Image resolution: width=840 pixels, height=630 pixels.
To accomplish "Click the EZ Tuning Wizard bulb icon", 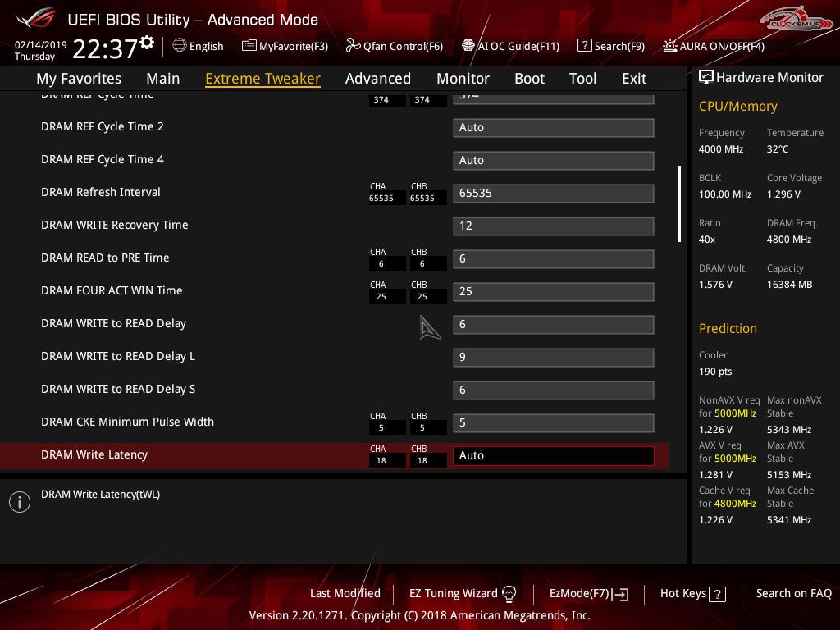I will [x=509, y=593].
